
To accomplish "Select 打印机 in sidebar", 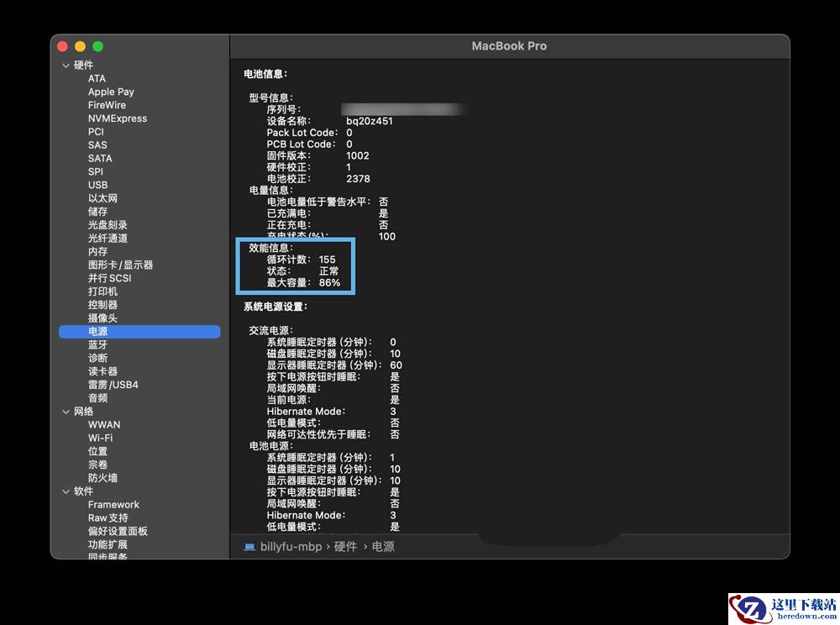I will click(x=102, y=291).
